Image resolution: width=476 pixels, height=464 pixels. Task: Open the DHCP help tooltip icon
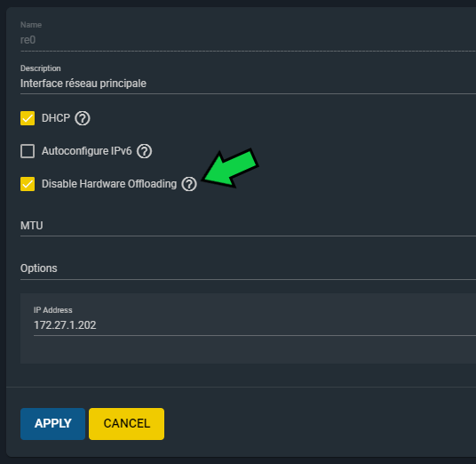83,118
